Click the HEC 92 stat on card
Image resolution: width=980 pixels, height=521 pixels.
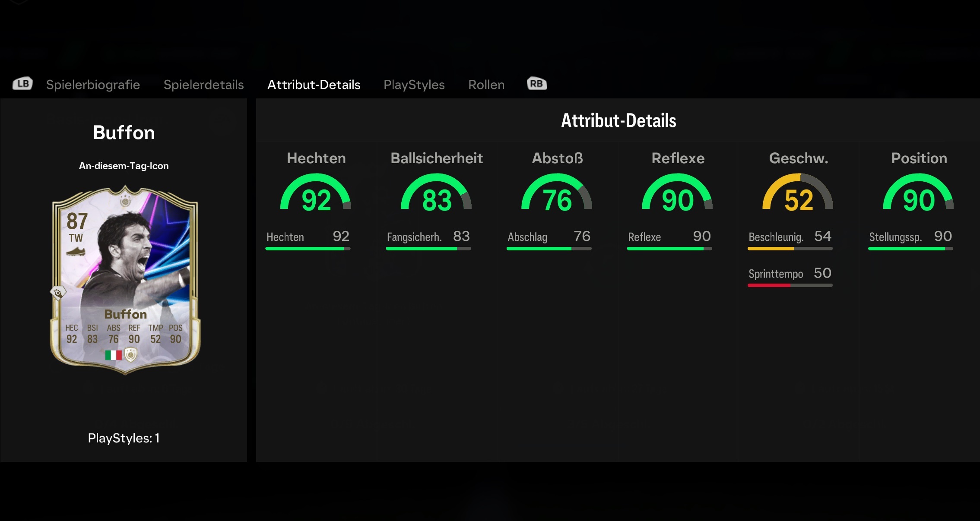72,334
